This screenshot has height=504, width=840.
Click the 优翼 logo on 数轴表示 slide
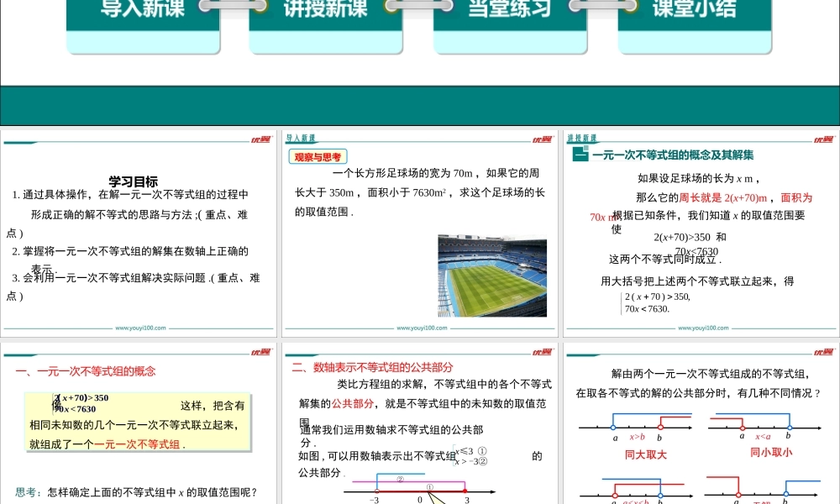coord(542,353)
